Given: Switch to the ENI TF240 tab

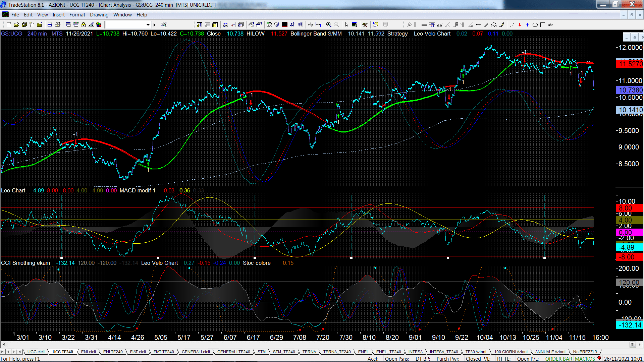Looking at the screenshot, I should tap(113, 352).
